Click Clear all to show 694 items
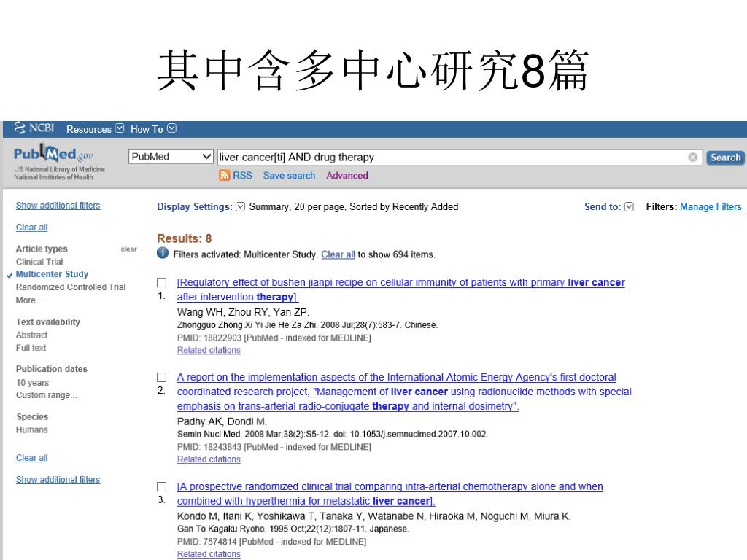 pos(338,254)
